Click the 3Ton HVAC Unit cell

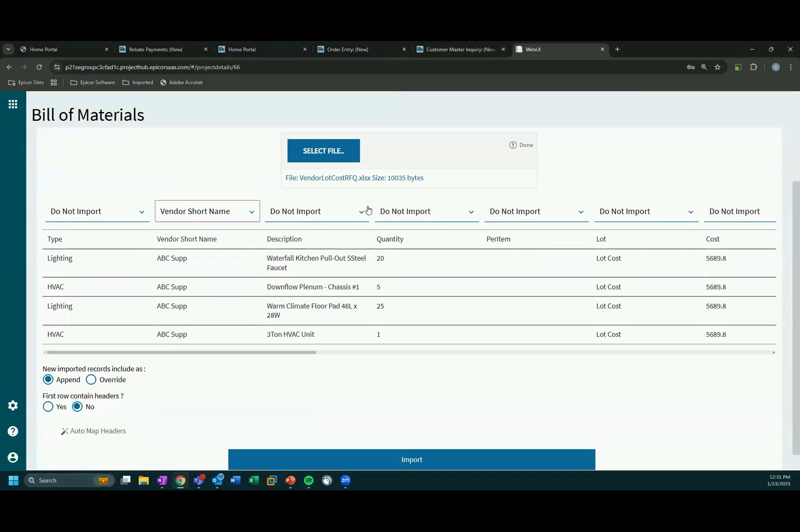coord(291,334)
